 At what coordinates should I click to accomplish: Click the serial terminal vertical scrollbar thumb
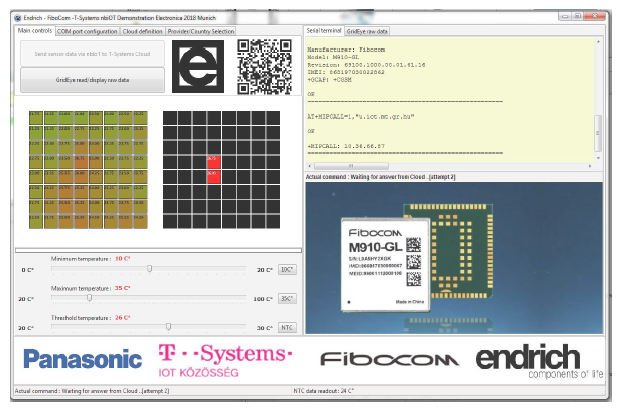[x=598, y=133]
